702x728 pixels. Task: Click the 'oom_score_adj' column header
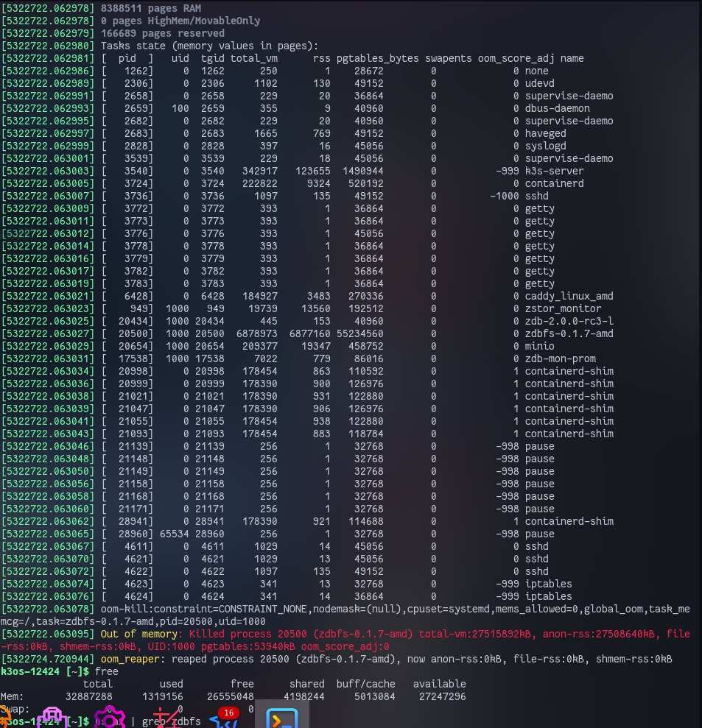516,58
